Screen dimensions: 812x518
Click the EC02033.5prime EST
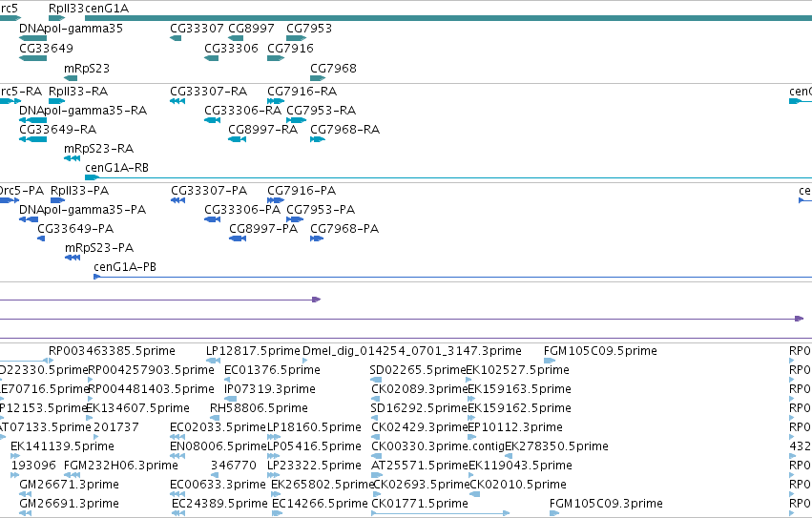(x=177, y=437)
